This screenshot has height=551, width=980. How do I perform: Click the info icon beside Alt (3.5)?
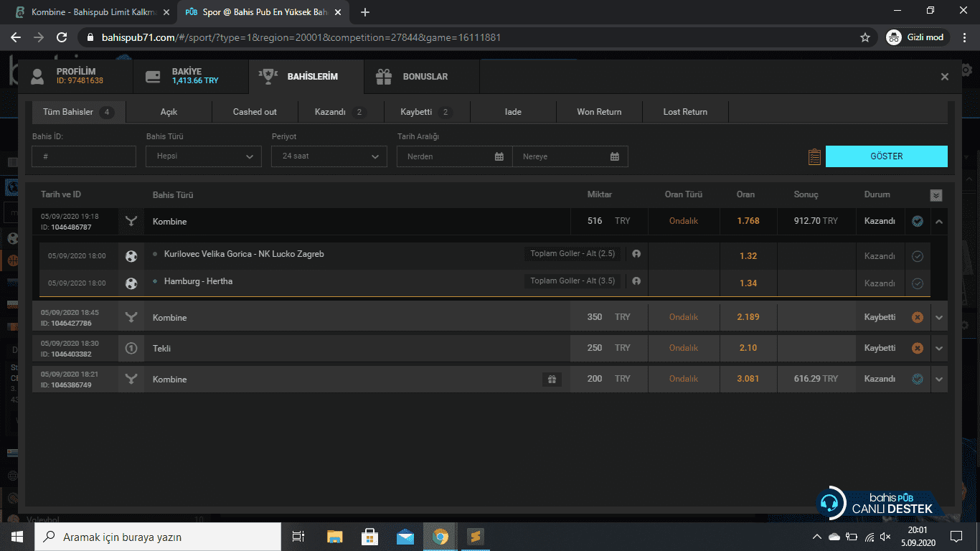pos(636,281)
